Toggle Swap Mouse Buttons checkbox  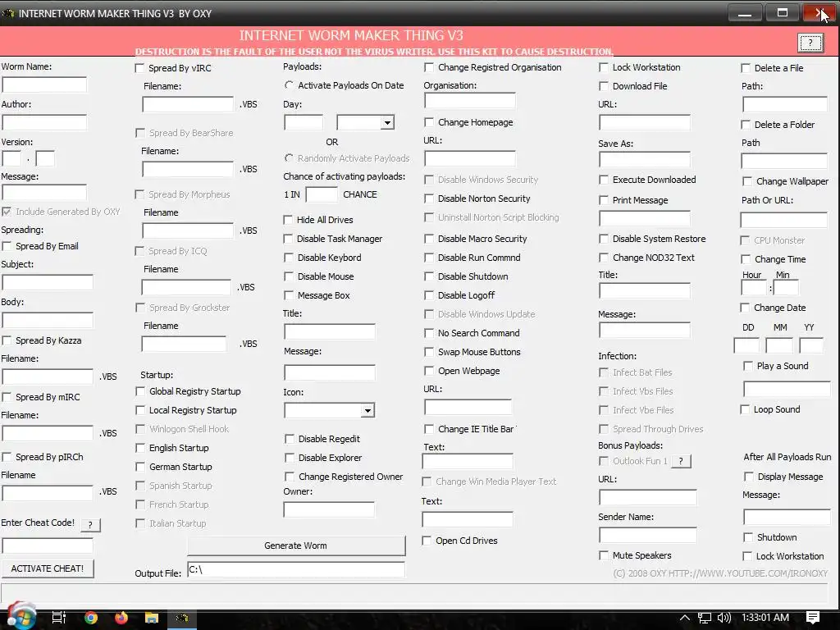click(x=428, y=352)
